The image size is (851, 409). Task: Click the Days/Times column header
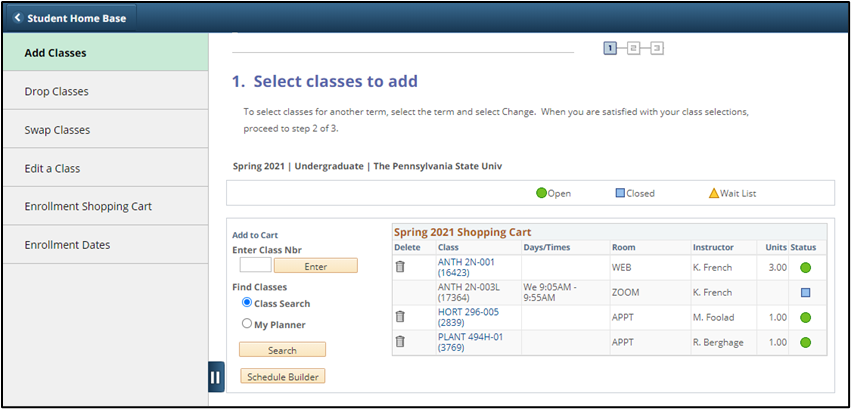(547, 247)
